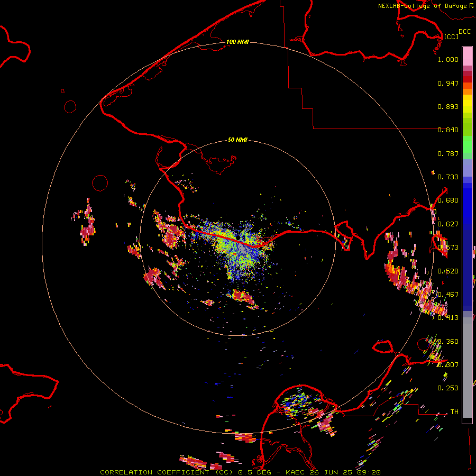The height and width of the screenshot is (476, 476).
Task: Click the 0.733 color scale value
Action: click(448, 177)
